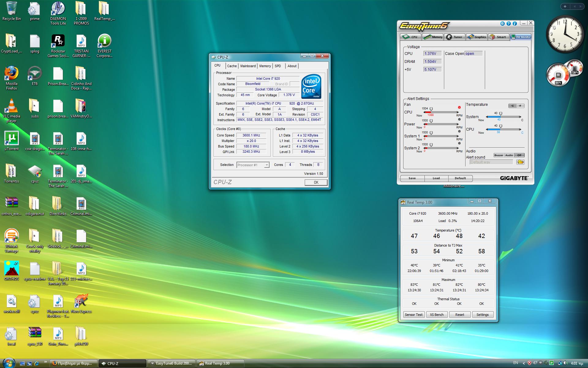Open the Processor #1 selection dropdown

[x=253, y=165]
